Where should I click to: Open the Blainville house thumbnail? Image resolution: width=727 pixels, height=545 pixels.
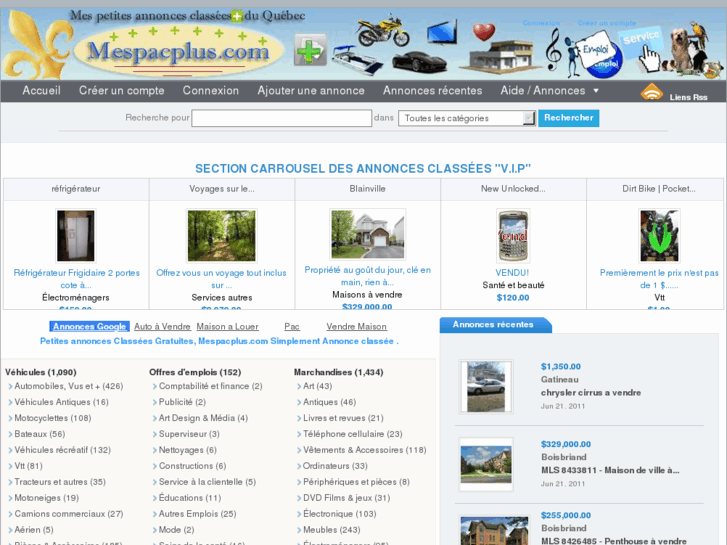point(368,234)
